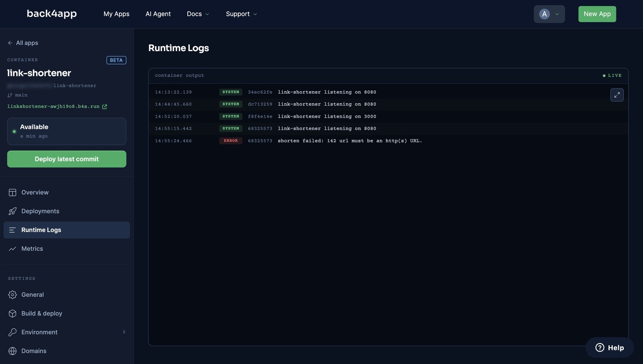Click the back4app logo
Screen dimensions: 643x364
tap(52, 14)
